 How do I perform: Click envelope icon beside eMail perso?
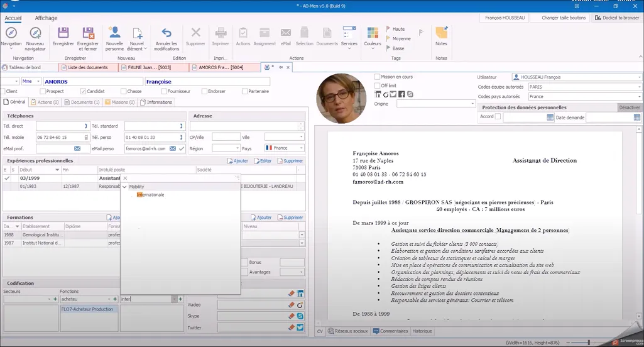pyautogui.click(x=172, y=149)
